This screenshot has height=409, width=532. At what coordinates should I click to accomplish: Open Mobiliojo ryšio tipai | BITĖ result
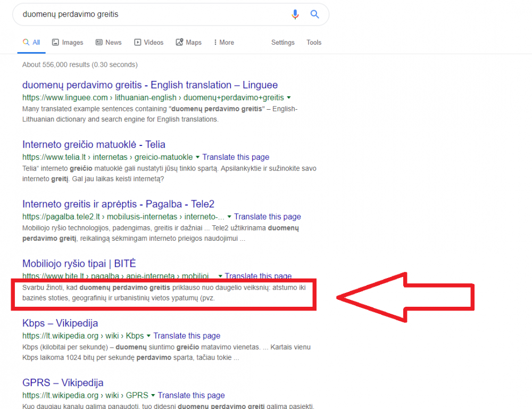pos(79,263)
